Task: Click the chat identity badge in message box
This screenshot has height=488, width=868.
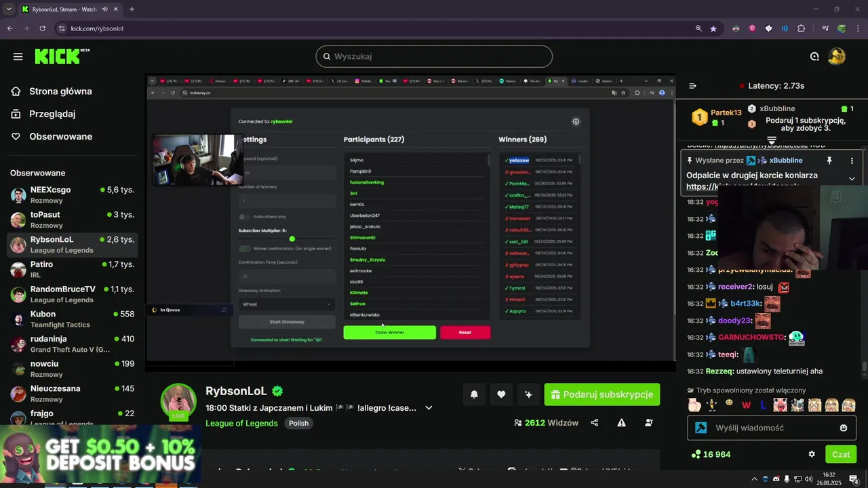Action: tap(701, 428)
